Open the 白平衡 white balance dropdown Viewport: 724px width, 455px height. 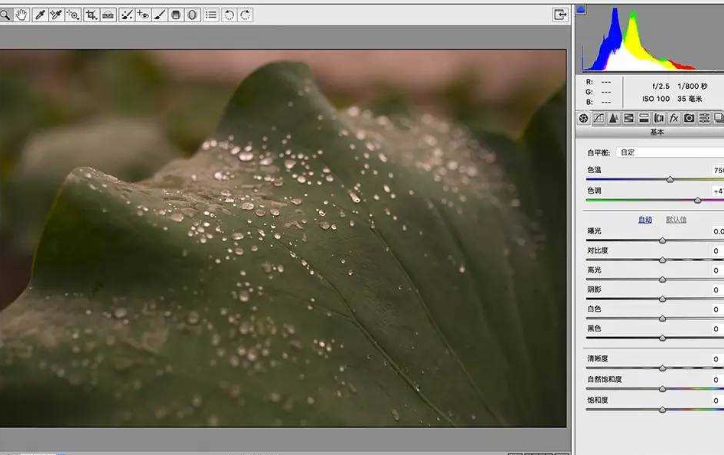pos(670,152)
